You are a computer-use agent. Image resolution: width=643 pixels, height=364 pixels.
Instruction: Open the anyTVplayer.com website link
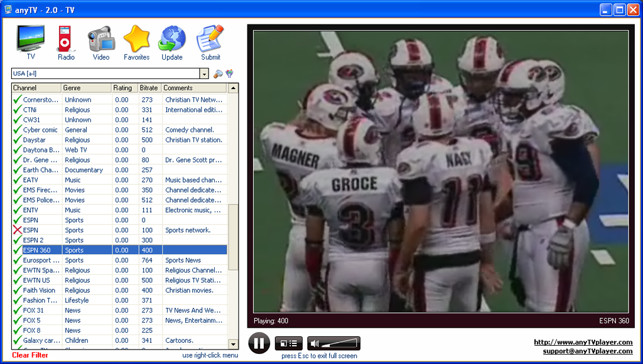click(583, 342)
